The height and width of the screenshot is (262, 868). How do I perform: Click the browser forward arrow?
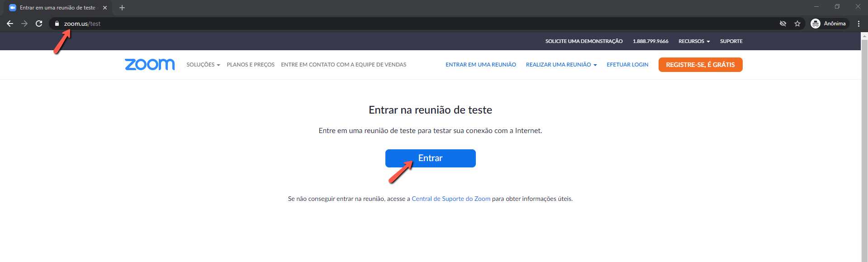24,24
